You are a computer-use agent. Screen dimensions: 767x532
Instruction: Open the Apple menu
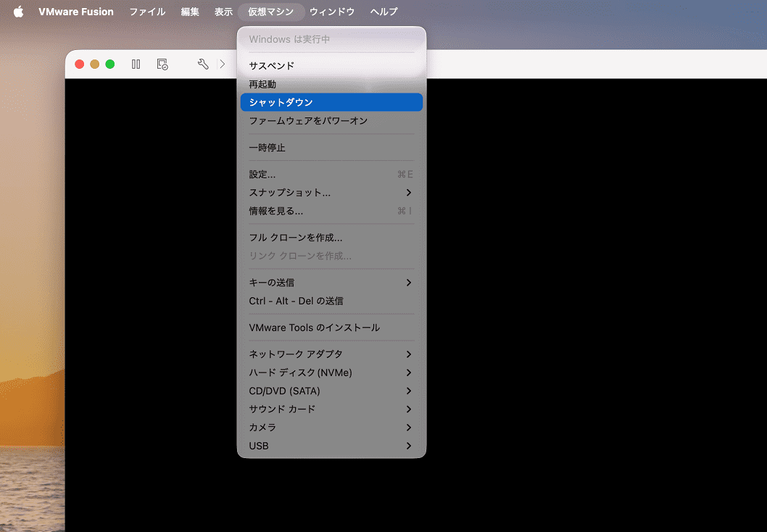19,12
